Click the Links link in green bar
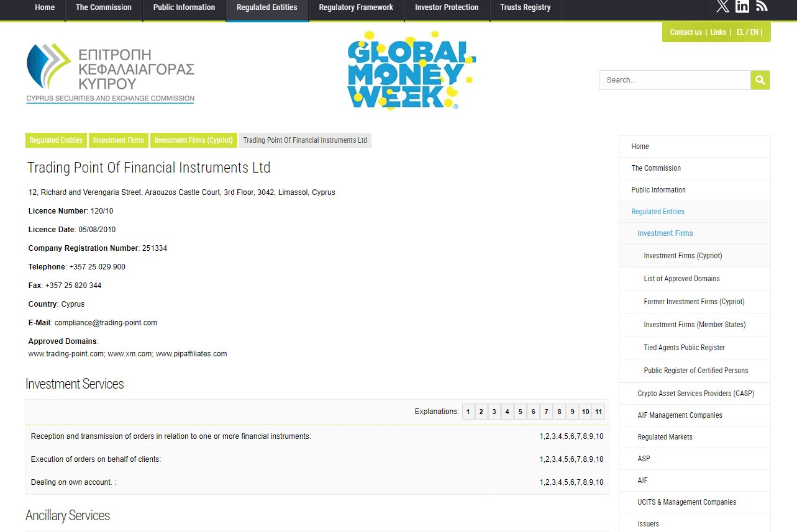 (x=718, y=32)
